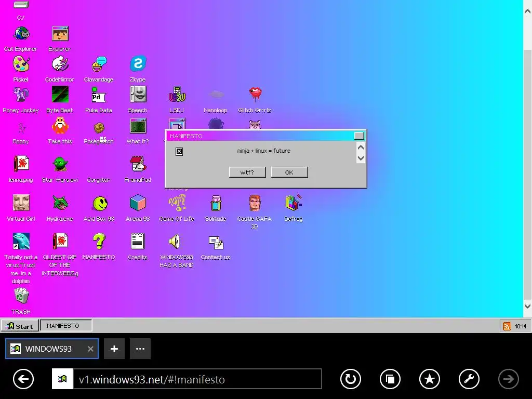Click OK in the MANIFESTO dialog
The width and height of the screenshot is (532, 399).
tap(289, 172)
